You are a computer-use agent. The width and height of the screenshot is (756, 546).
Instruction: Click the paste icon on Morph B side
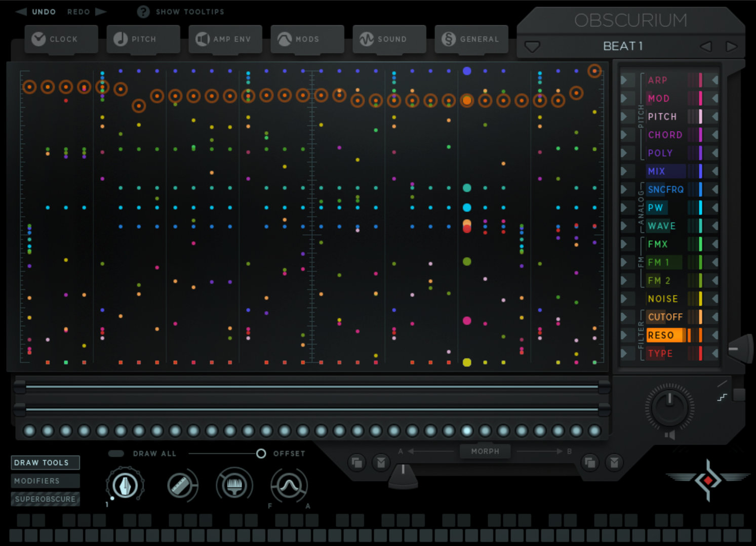(614, 462)
